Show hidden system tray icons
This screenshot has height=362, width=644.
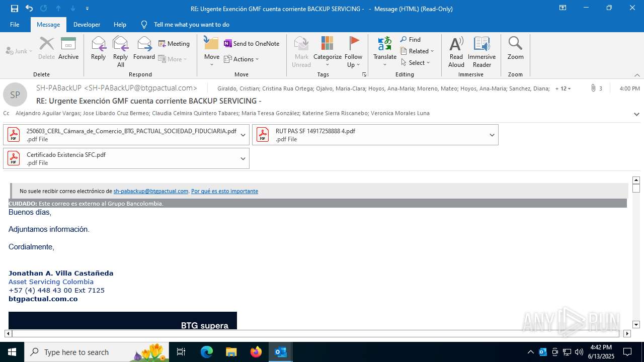pos(530,352)
